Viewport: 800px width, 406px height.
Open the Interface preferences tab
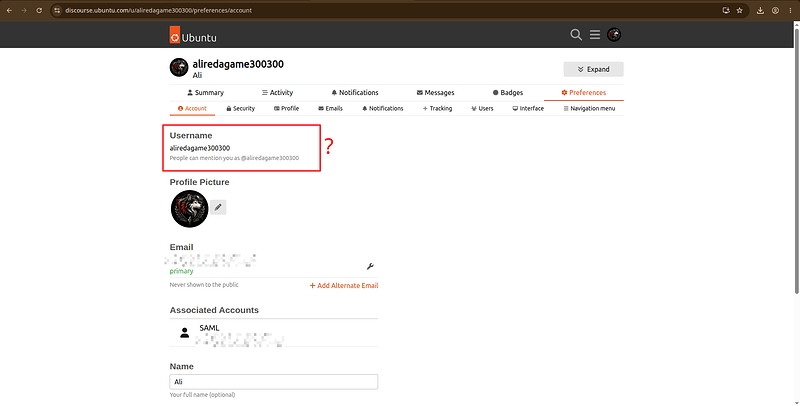point(528,109)
